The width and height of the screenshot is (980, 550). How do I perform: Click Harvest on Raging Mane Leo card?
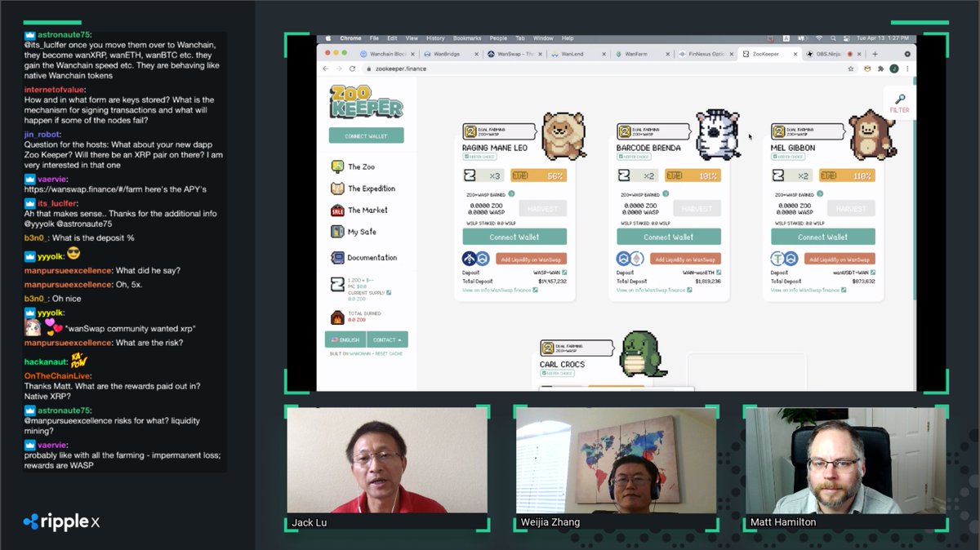point(542,209)
